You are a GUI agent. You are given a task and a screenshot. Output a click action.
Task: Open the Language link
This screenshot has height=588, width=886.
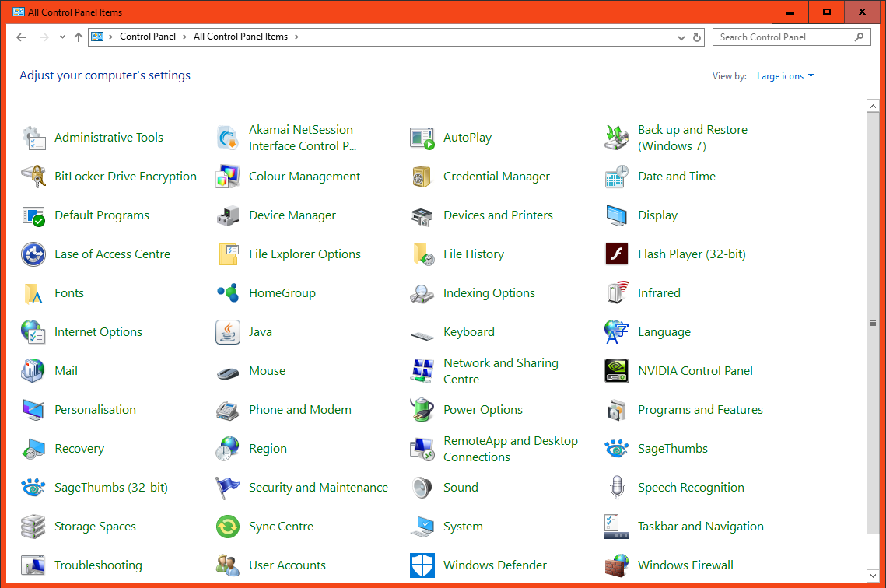tap(664, 332)
